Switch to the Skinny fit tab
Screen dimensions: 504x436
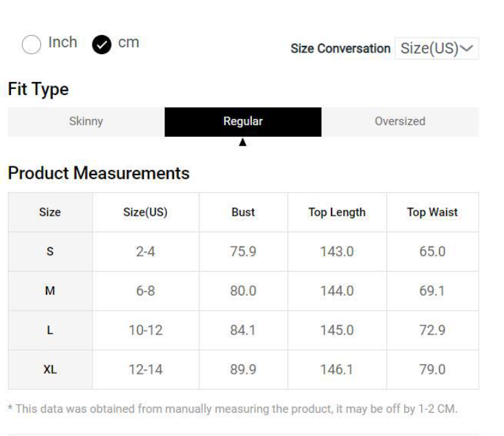coord(86,122)
